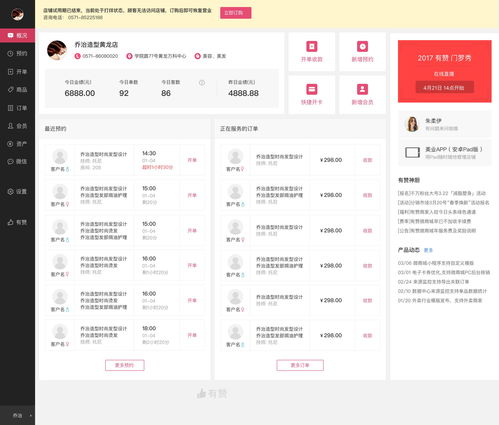This screenshot has height=425, width=499.
Task: Click the 快捷开卡 card quick action tile
Action: [x=312, y=95]
